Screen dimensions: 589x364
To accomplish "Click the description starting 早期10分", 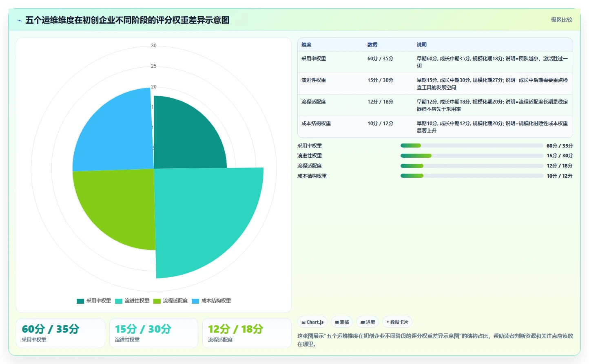I will (x=492, y=127).
